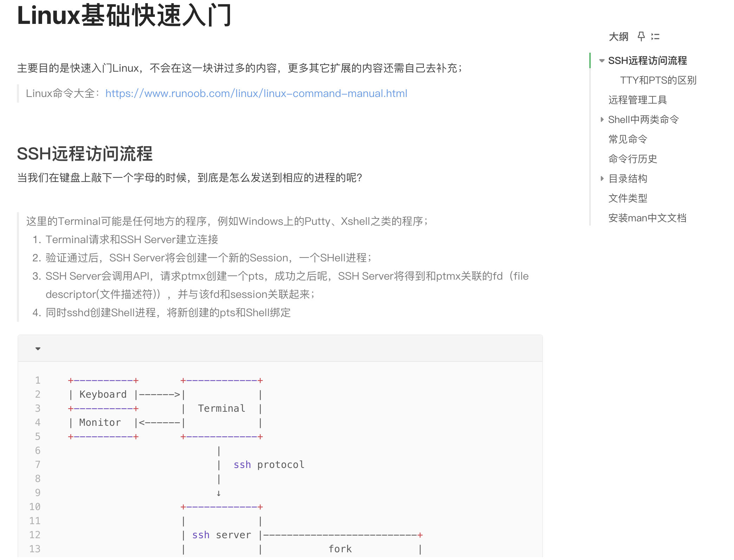Click the 大纲 panel header label
The width and height of the screenshot is (734, 560).
pos(618,37)
